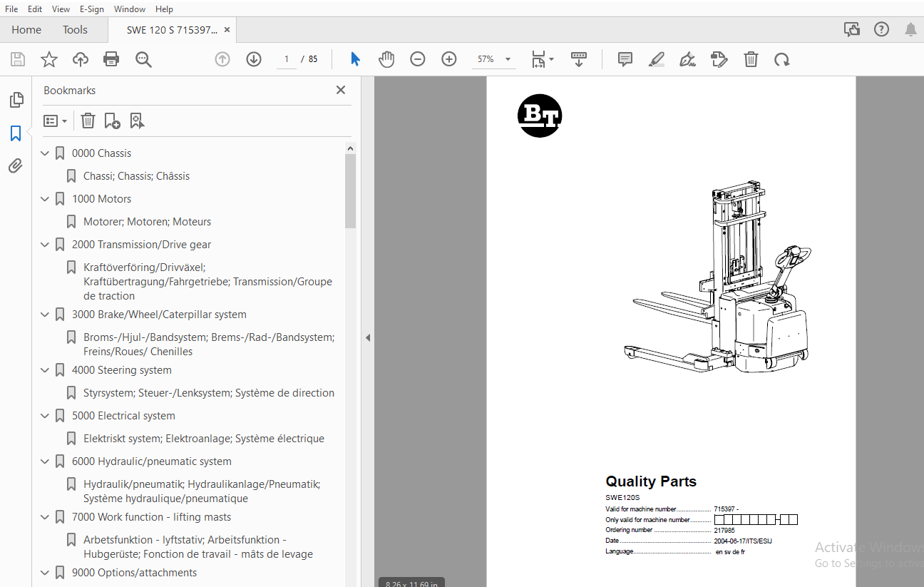Add a sticky note comment
This screenshot has height=587, width=924.
(x=625, y=59)
